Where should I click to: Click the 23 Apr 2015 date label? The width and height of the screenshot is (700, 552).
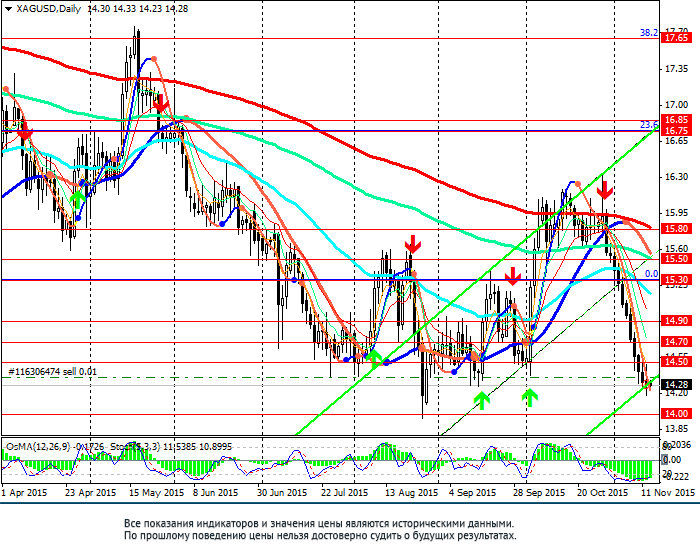click(91, 493)
